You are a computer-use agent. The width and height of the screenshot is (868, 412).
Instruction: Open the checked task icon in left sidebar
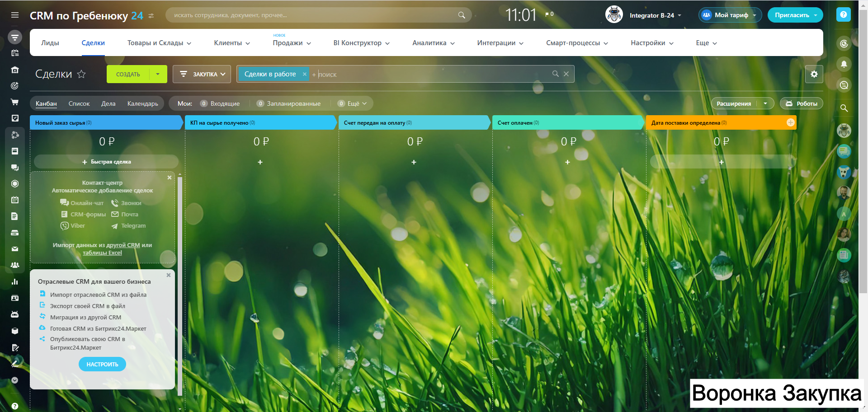point(15,118)
